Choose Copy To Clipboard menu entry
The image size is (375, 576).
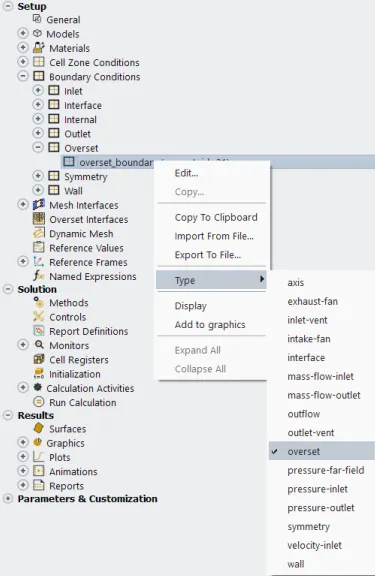point(212,217)
